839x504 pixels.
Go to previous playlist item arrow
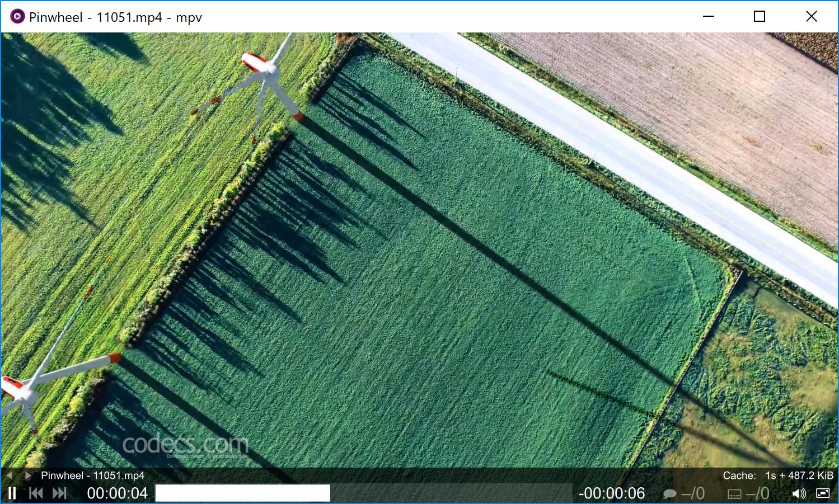[10, 475]
